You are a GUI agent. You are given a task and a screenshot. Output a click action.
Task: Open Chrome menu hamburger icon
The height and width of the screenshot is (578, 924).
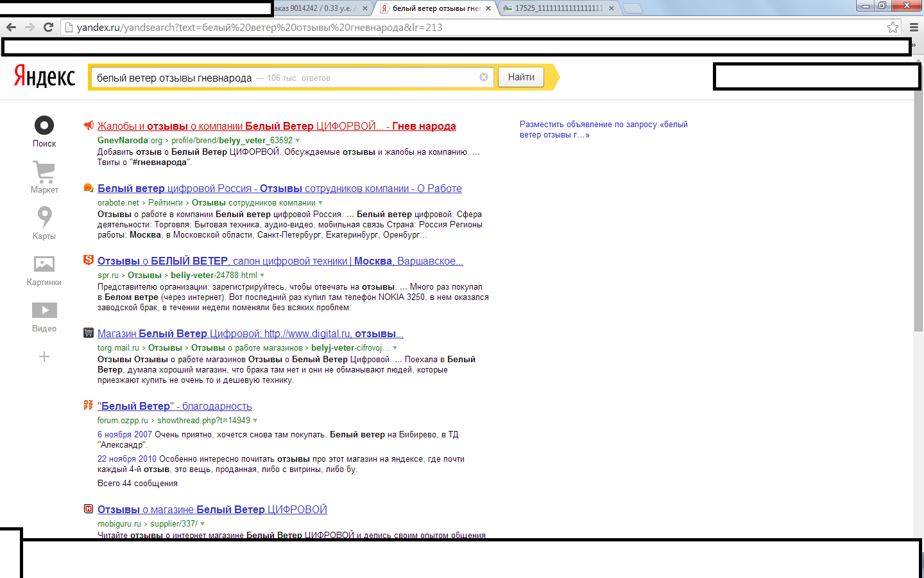click(x=914, y=27)
